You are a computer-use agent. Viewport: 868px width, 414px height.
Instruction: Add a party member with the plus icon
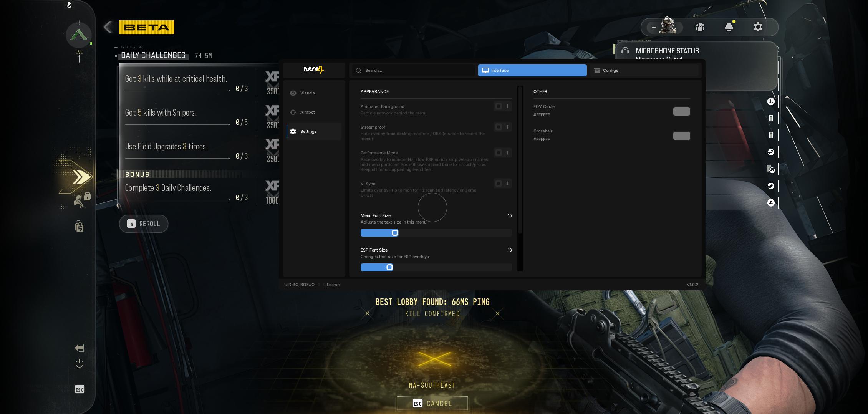[654, 27]
